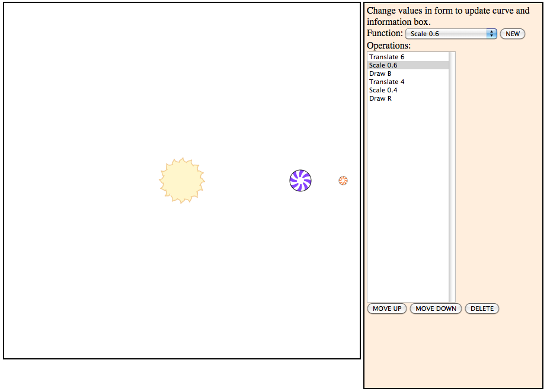Select the Translate 6 operation
The image size is (547, 392).
(x=386, y=57)
